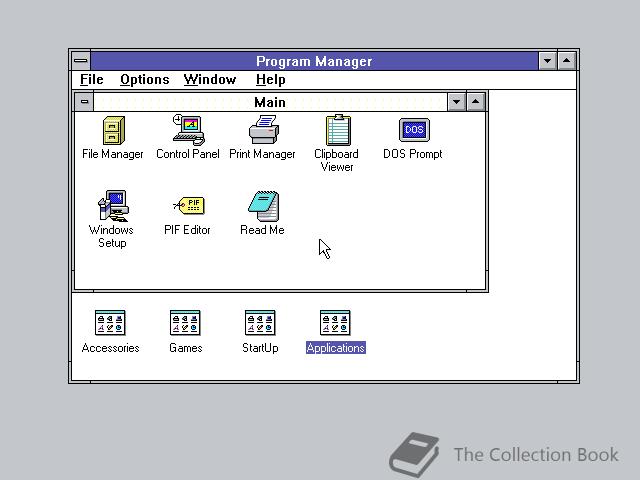
Task: Minimize the Program Manager window
Action: click(x=547, y=61)
